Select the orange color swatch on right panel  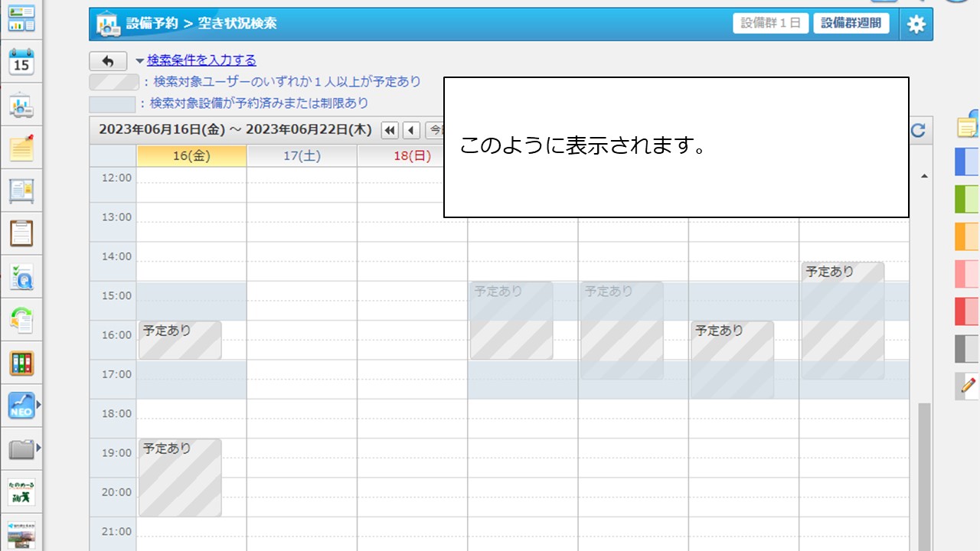pos(966,236)
